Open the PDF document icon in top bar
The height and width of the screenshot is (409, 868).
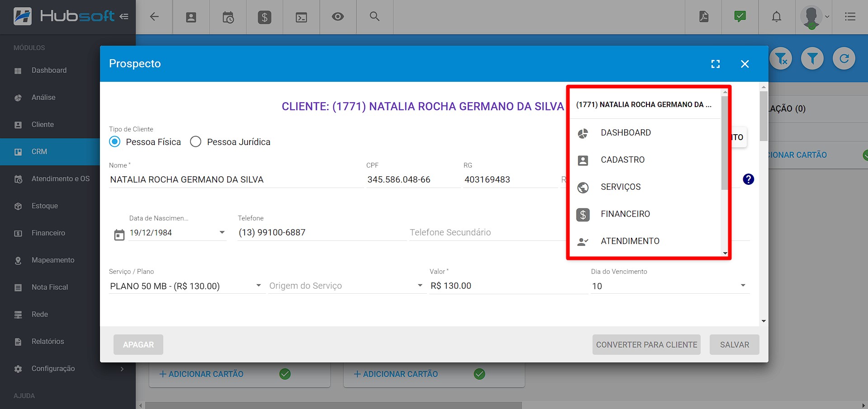pyautogui.click(x=704, y=17)
